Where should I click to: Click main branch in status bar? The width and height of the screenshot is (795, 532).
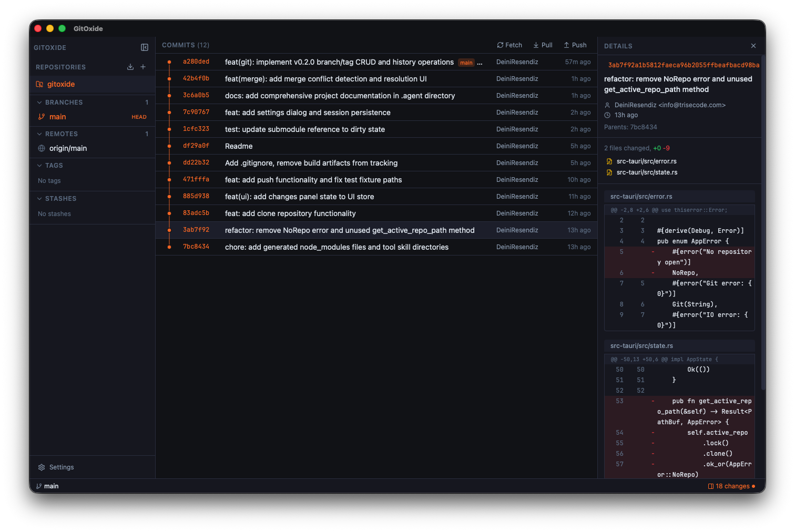pos(47,486)
